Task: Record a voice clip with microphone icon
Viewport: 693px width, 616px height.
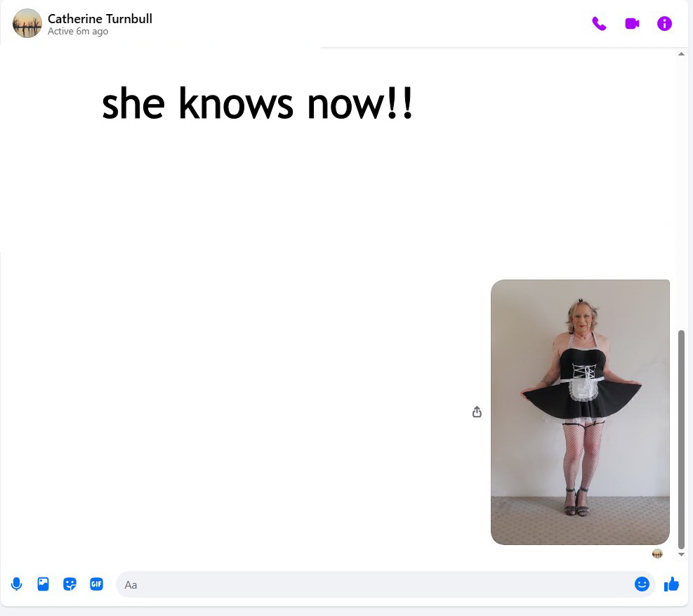Action: coord(16,584)
